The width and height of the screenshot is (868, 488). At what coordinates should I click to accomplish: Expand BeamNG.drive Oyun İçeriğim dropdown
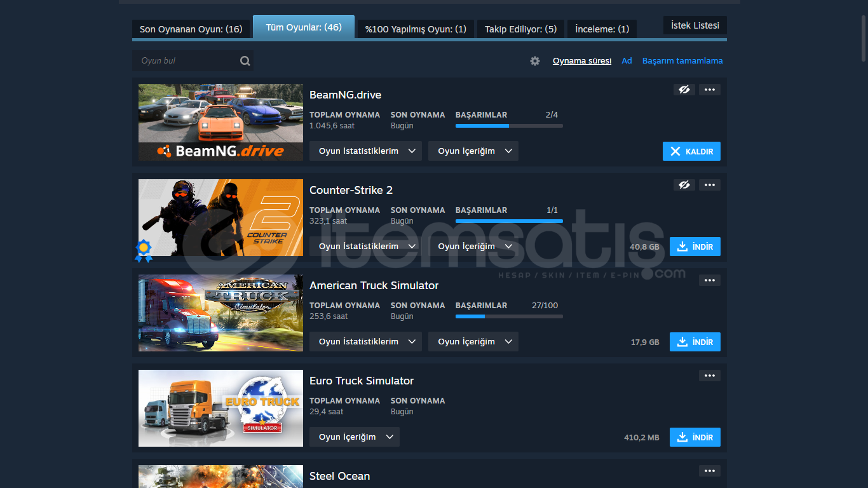pos(473,151)
